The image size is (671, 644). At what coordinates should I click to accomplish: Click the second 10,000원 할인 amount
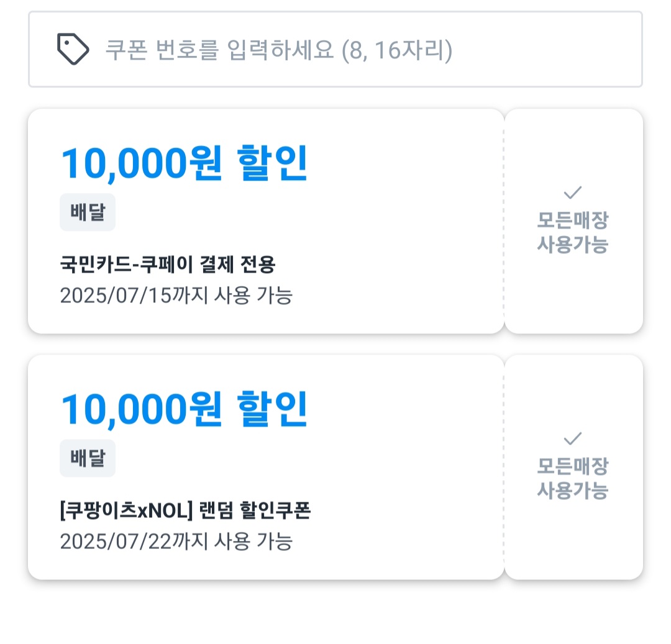[185, 409]
